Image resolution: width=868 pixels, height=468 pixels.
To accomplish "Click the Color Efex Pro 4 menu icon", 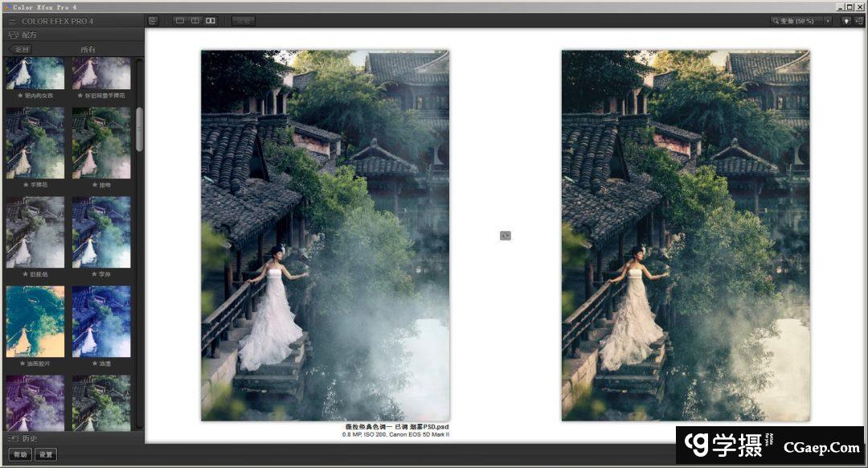I will [x=13, y=21].
